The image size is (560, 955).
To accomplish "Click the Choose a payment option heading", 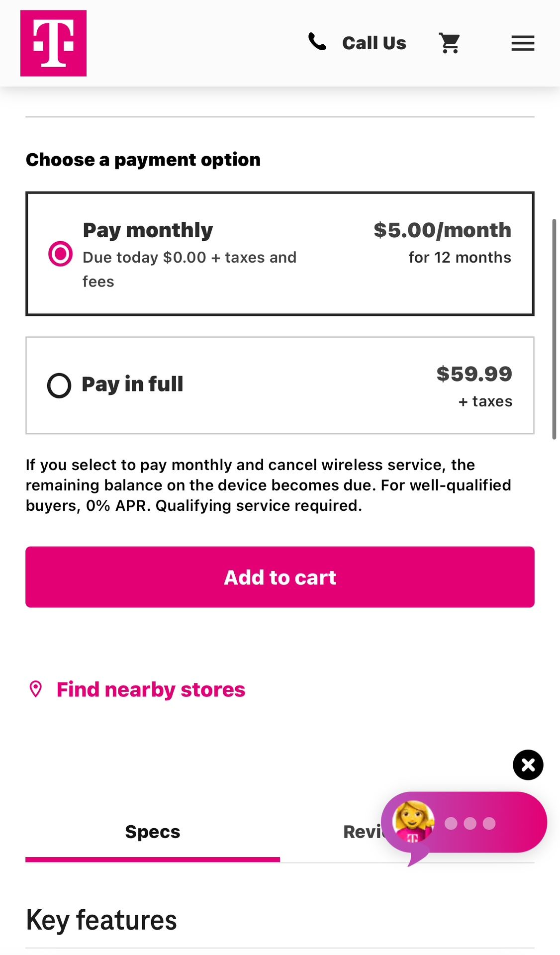I will coord(143,160).
